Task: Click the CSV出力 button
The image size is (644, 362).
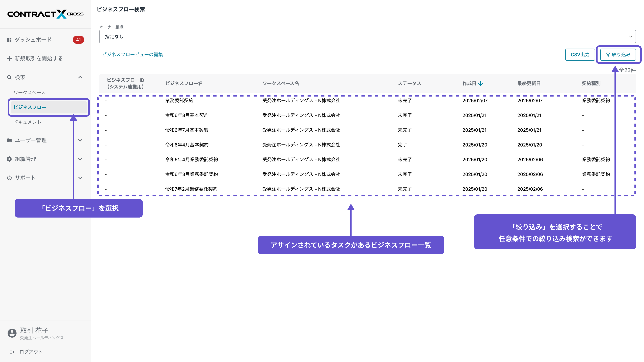Action: point(580,54)
